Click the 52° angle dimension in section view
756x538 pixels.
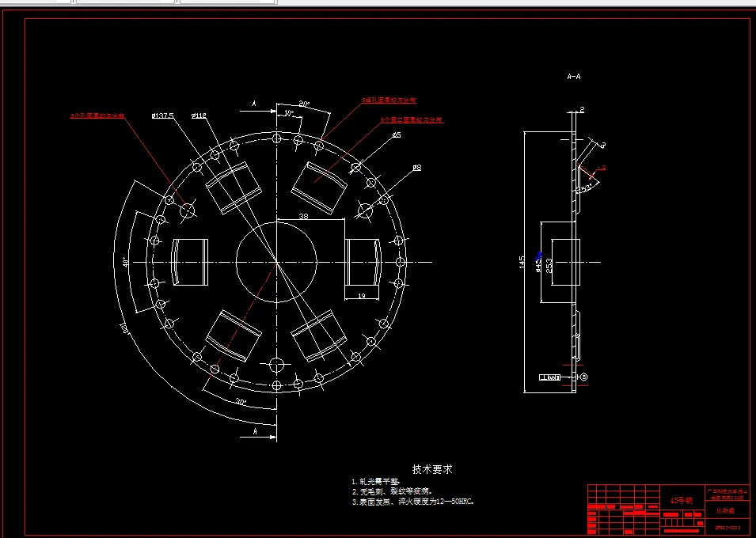click(x=587, y=188)
